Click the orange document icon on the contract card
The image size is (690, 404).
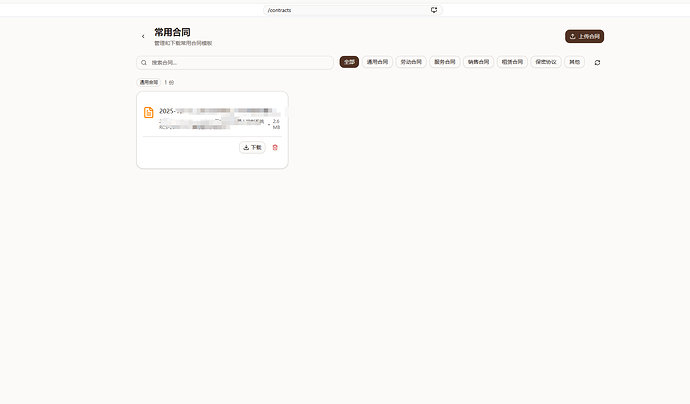pyautogui.click(x=149, y=113)
